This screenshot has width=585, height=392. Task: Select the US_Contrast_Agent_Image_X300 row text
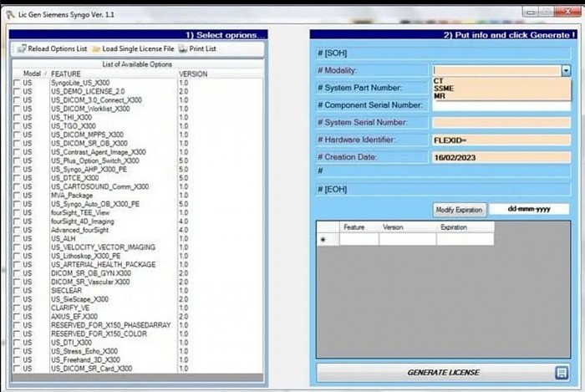pos(98,152)
